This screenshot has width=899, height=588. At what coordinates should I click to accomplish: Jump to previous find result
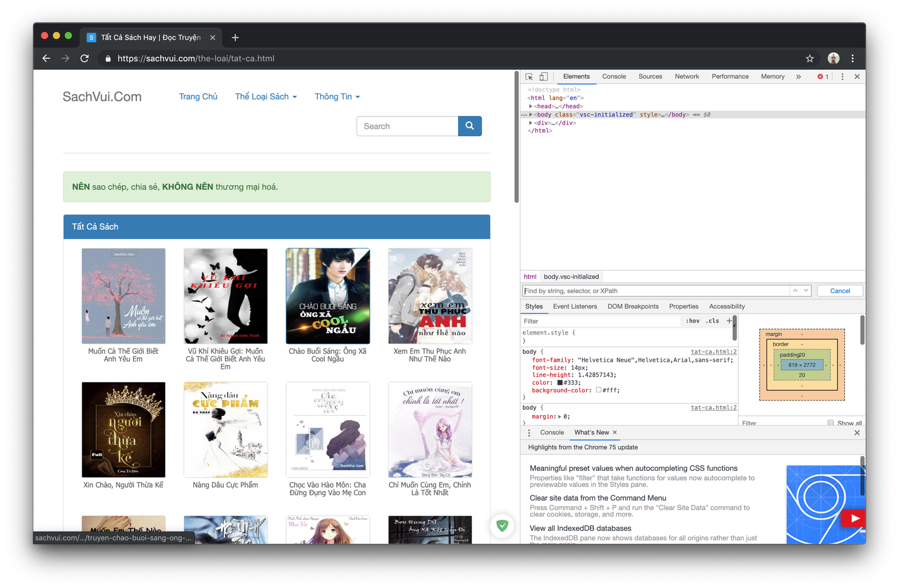[x=795, y=290]
